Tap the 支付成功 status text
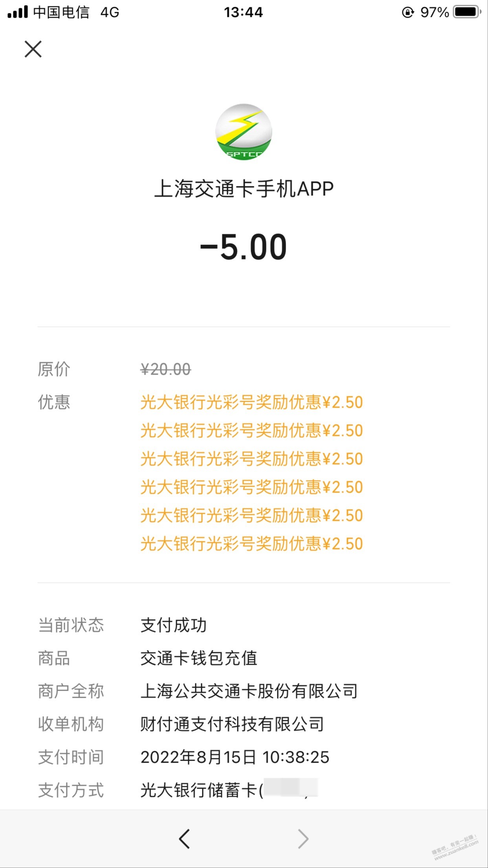The width and height of the screenshot is (488, 868). click(x=173, y=625)
